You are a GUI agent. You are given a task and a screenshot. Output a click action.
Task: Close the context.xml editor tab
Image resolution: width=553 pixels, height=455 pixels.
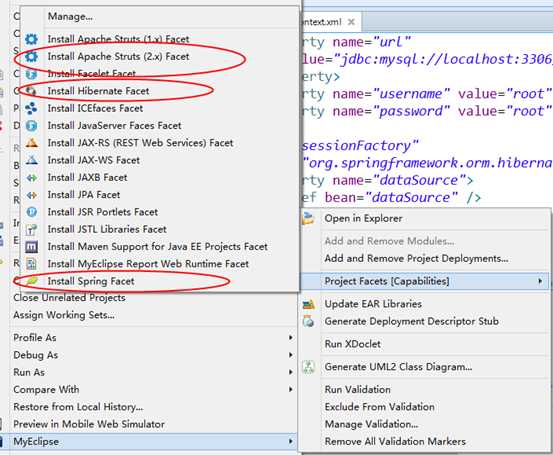351,22
